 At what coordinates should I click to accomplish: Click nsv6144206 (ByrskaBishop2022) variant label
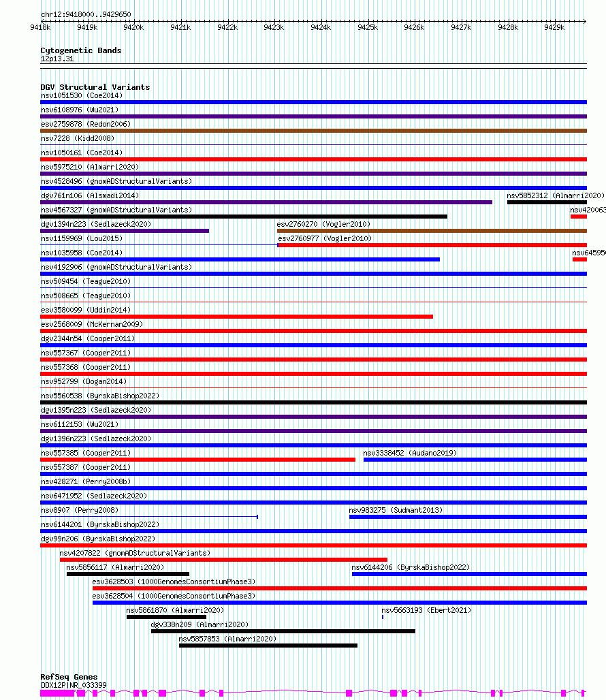(411, 567)
